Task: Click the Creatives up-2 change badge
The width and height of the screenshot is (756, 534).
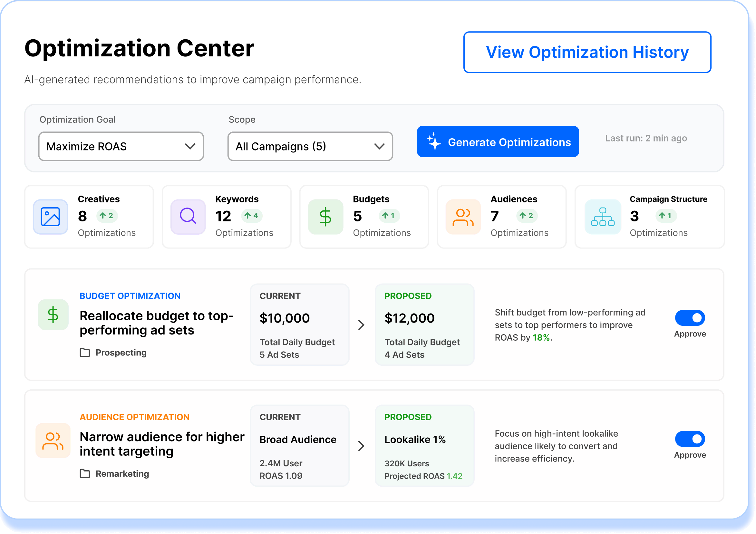Action: (x=107, y=216)
